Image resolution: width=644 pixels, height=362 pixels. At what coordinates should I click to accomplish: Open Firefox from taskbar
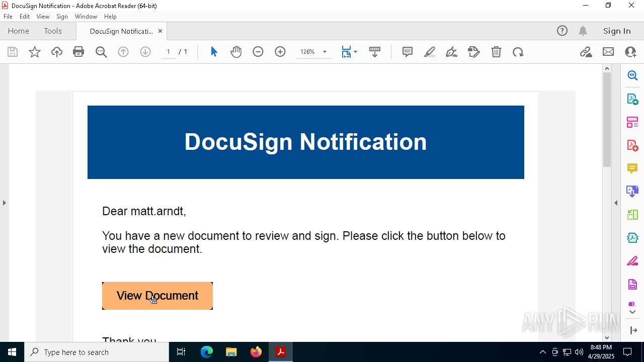pos(256,352)
